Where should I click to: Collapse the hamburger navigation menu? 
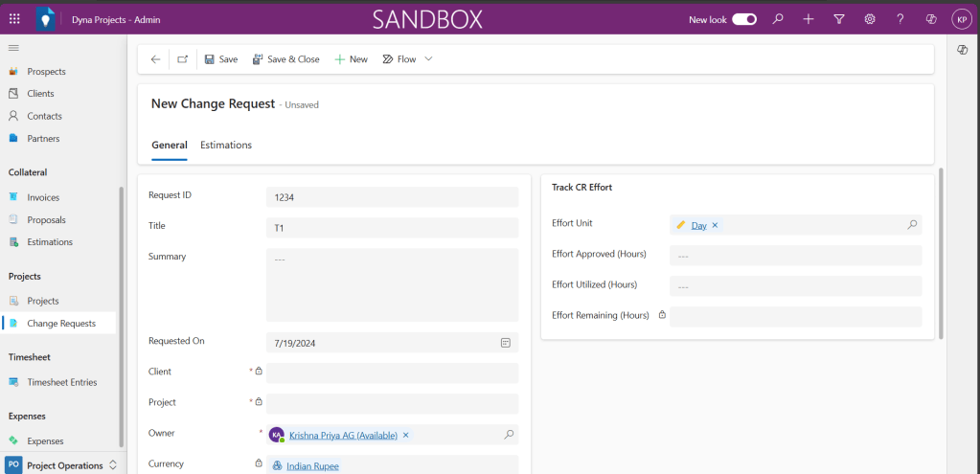13,48
